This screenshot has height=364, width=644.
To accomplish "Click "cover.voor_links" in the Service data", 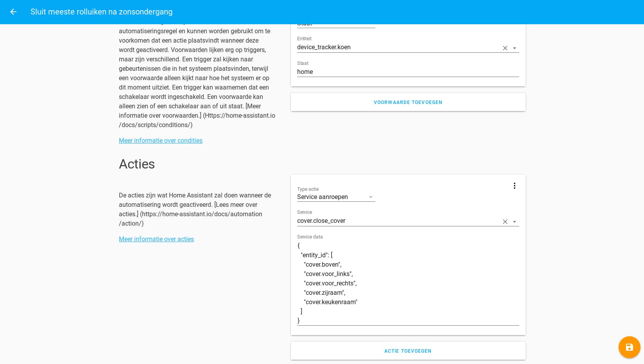I will (x=328, y=274).
